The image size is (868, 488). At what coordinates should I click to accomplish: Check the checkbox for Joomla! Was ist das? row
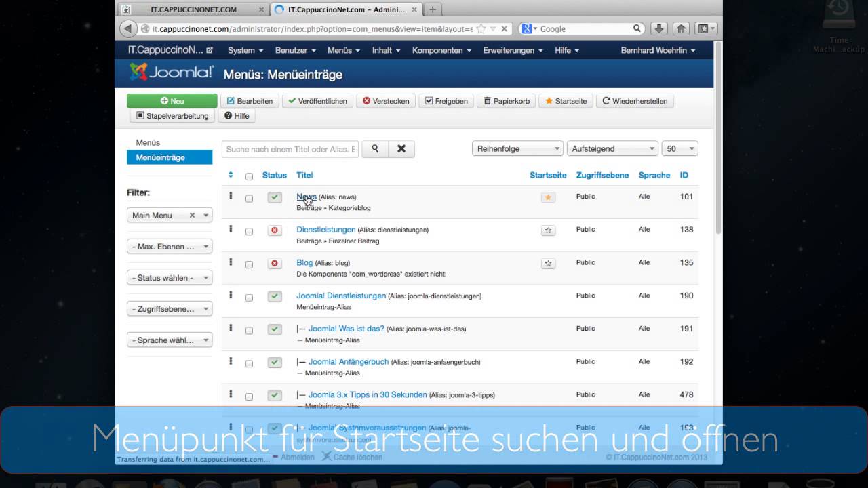point(249,331)
